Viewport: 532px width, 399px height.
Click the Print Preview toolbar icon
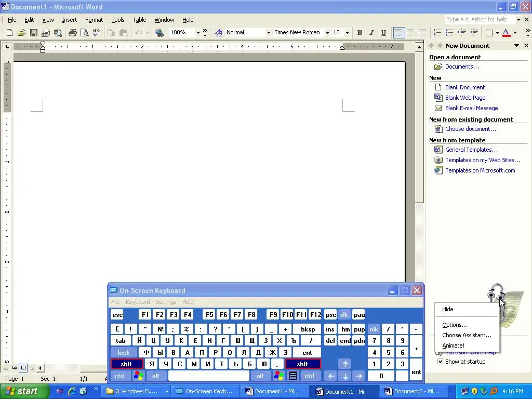click(x=84, y=33)
